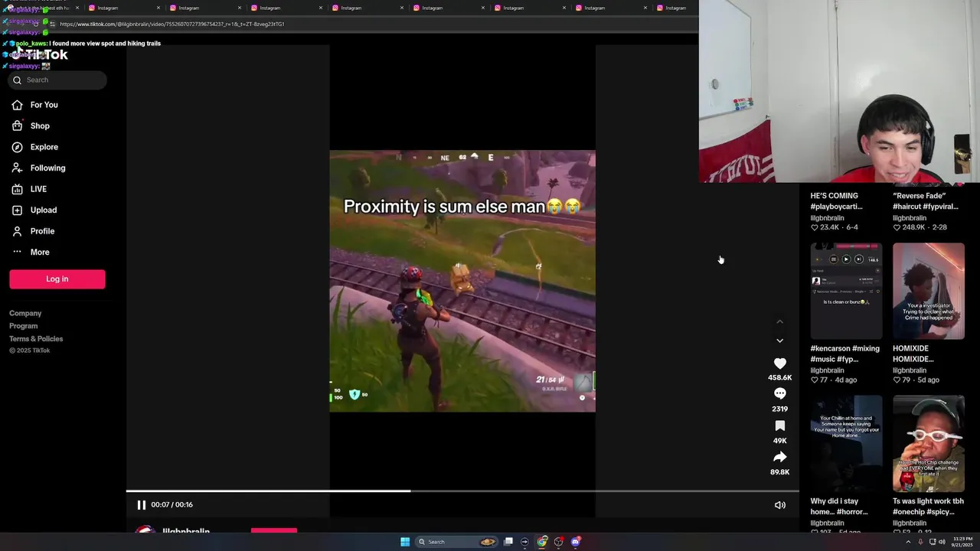
Task: Click the "248.9K · 2-28" like count
Action: (x=920, y=227)
